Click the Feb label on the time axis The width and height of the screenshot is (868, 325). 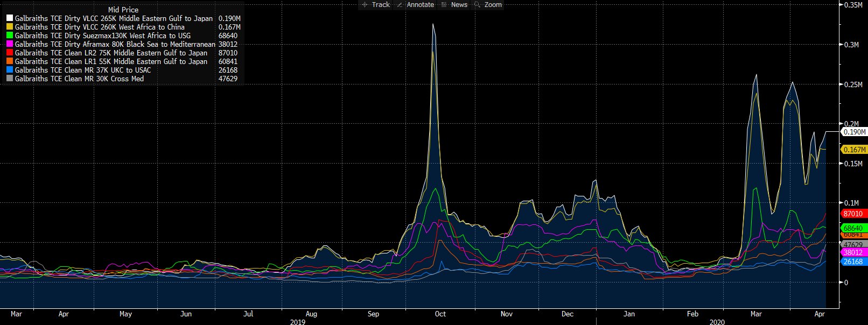(692, 314)
